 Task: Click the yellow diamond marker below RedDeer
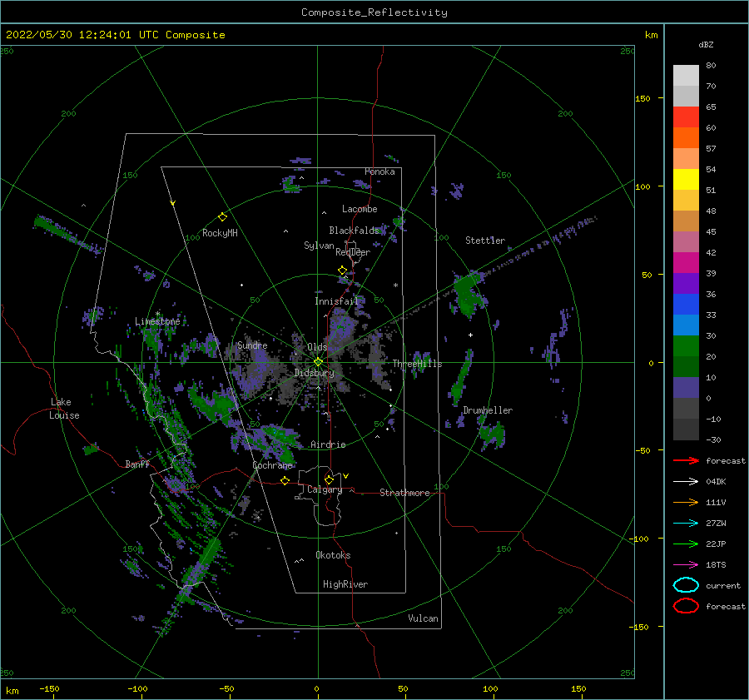click(x=343, y=271)
